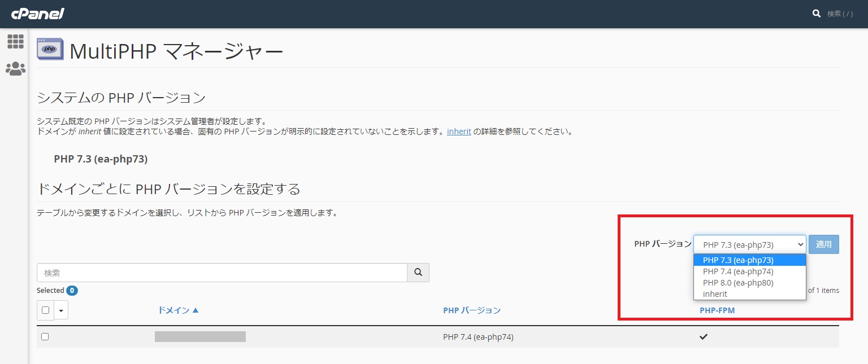The height and width of the screenshot is (364, 868).
Task: Focus the domain 検索 input field
Action: tap(222, 273)
